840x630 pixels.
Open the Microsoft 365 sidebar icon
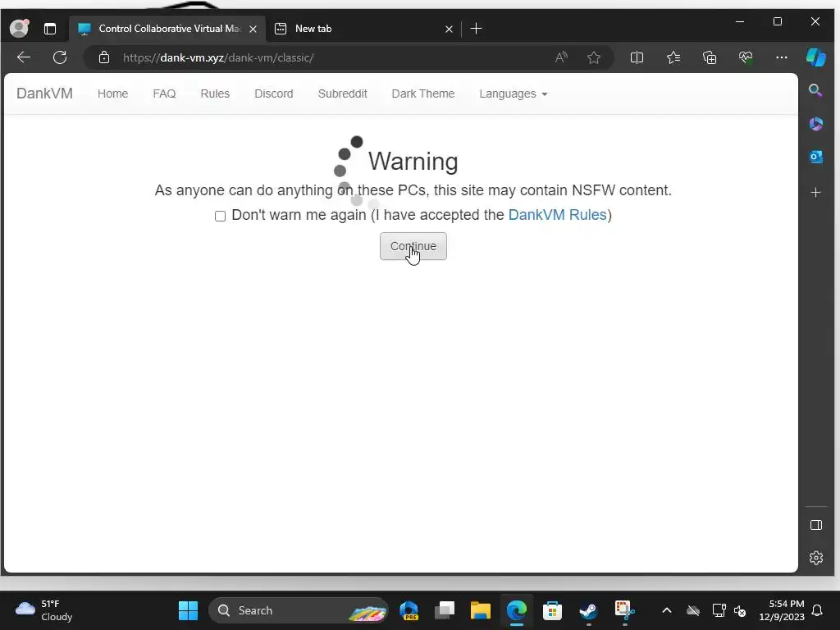tap(816, 124)
